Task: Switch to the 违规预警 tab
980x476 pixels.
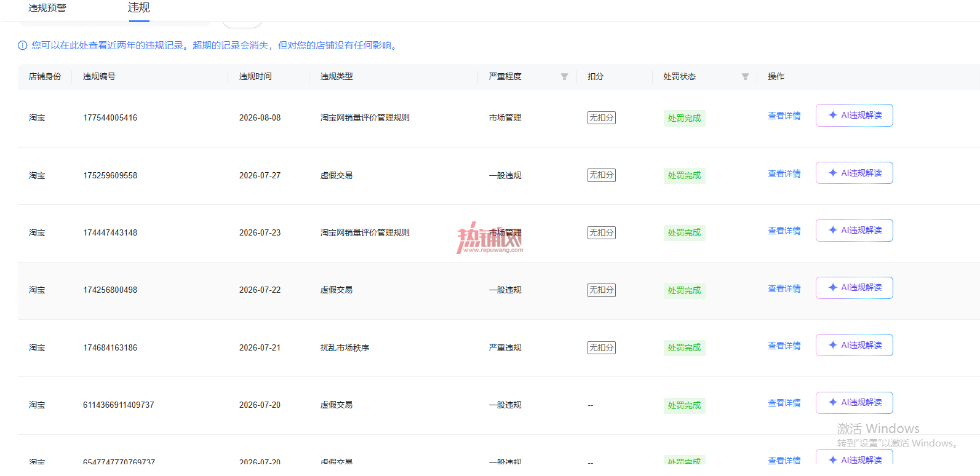Action: point(47,8)
